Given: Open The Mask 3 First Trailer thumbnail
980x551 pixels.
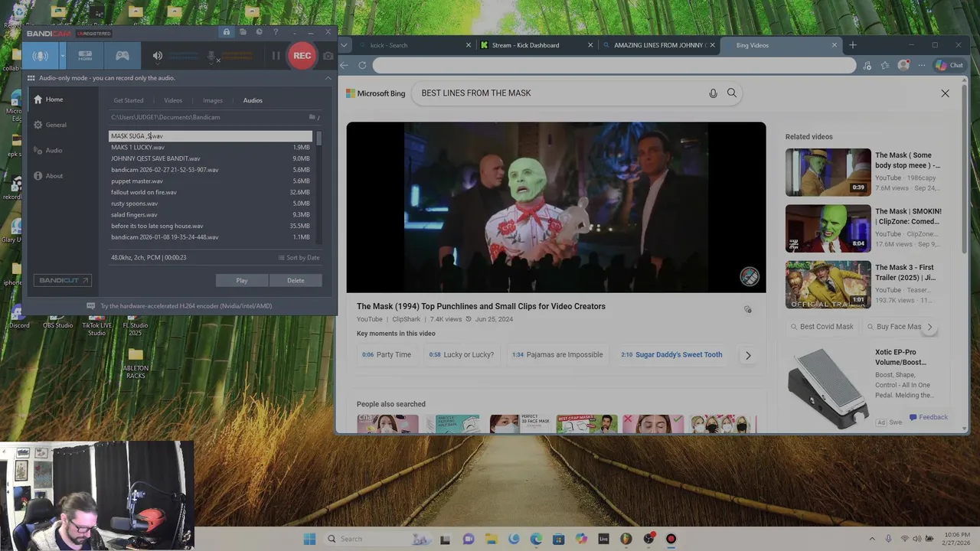Looking at the screenshot, I should point(828,285).
